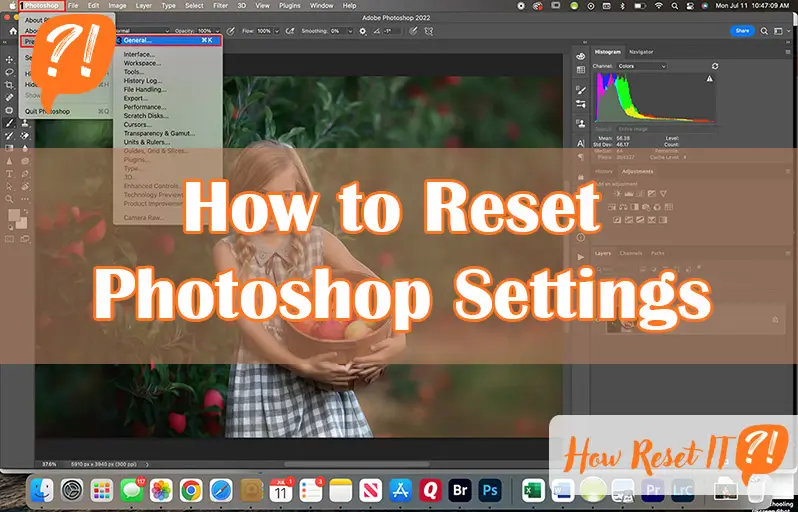Launch Adobe Bridge from the Dock
Screen dimensions: 798x512
460,490
